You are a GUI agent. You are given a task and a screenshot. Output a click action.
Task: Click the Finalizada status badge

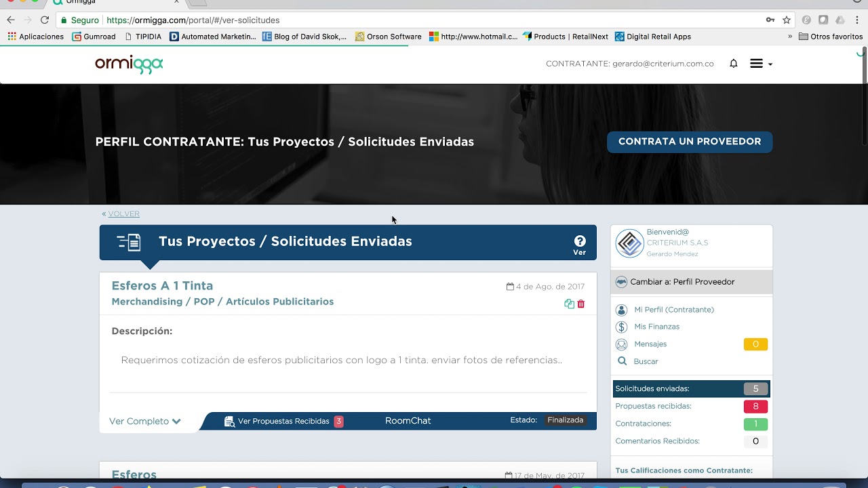[x=566, y=420]
